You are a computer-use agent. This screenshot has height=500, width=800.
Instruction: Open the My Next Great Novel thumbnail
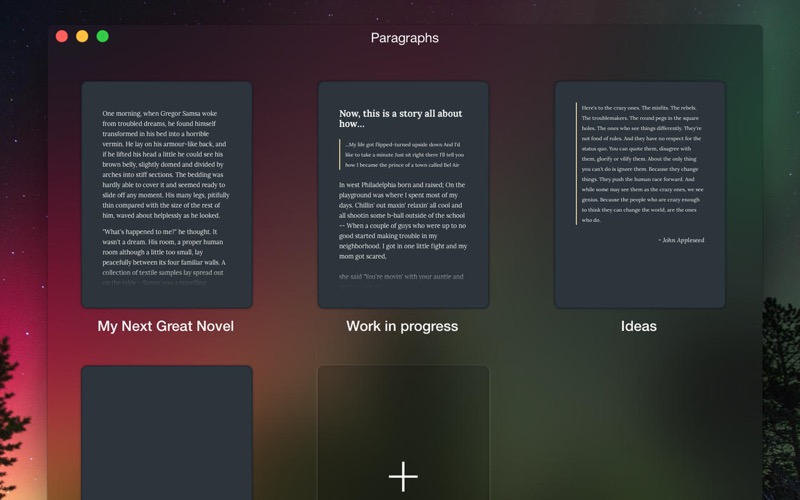point(166,195)
